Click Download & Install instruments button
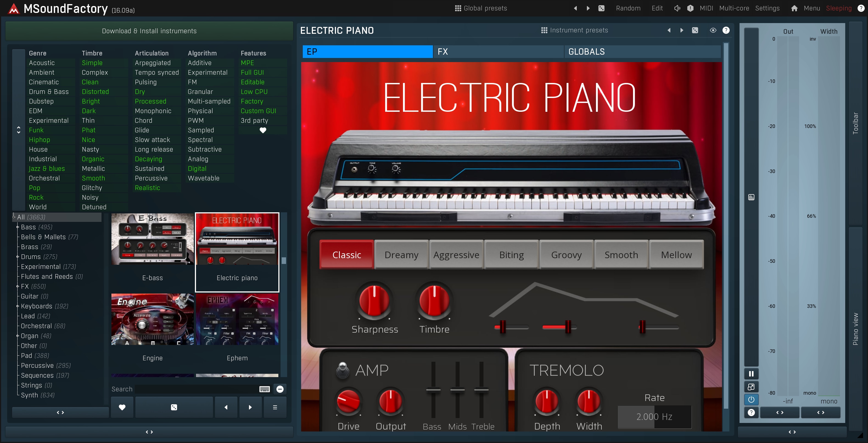Viewport: 868px width, 443px height. (x=149, y=31)
